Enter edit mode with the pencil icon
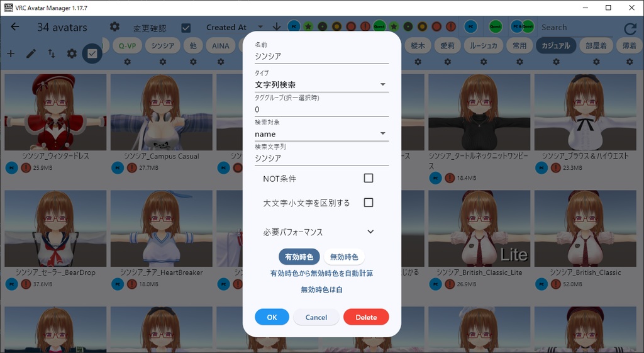 [31, 53]
